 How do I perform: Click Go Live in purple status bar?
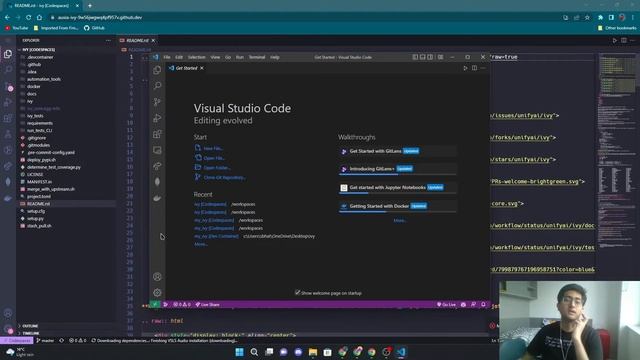446,304
